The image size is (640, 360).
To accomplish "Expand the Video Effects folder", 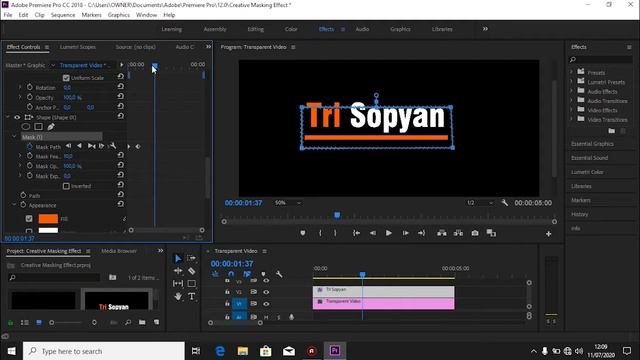I will point(571,110).
